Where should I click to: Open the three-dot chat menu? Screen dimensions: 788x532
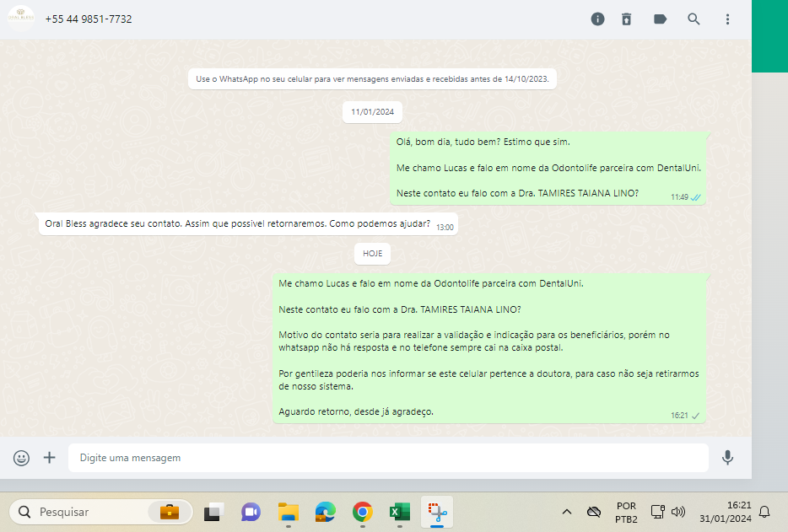pos(727,19)
